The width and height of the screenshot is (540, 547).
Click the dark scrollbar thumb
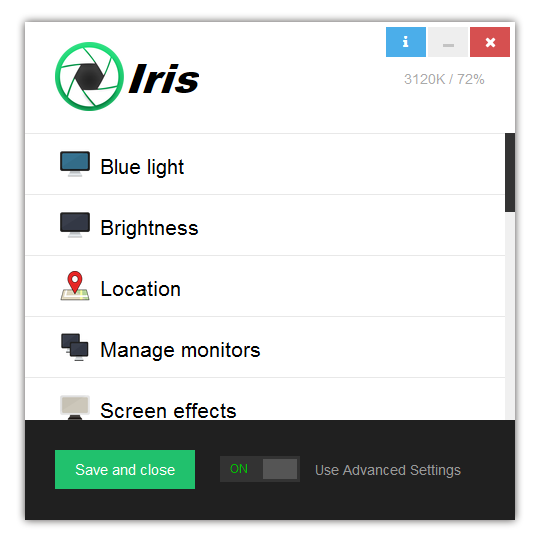coord(510,172)
